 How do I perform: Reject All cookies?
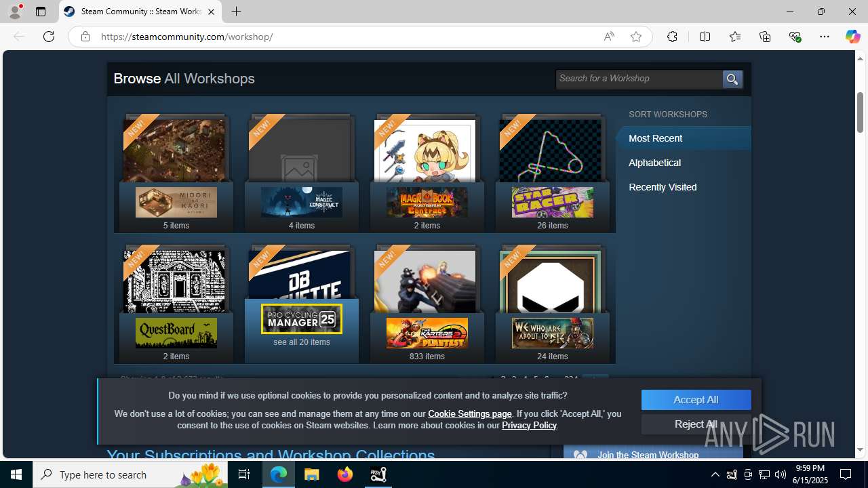696,424
